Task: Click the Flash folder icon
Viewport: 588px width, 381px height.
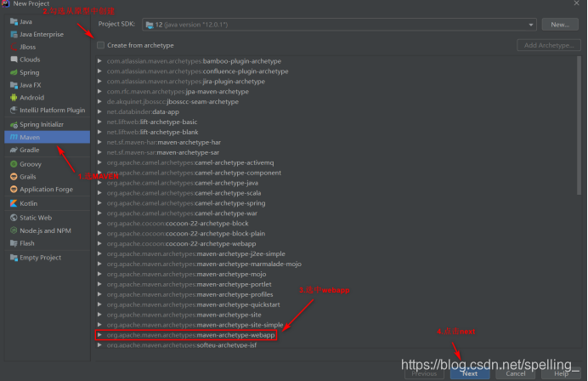Action: (14, 243)
